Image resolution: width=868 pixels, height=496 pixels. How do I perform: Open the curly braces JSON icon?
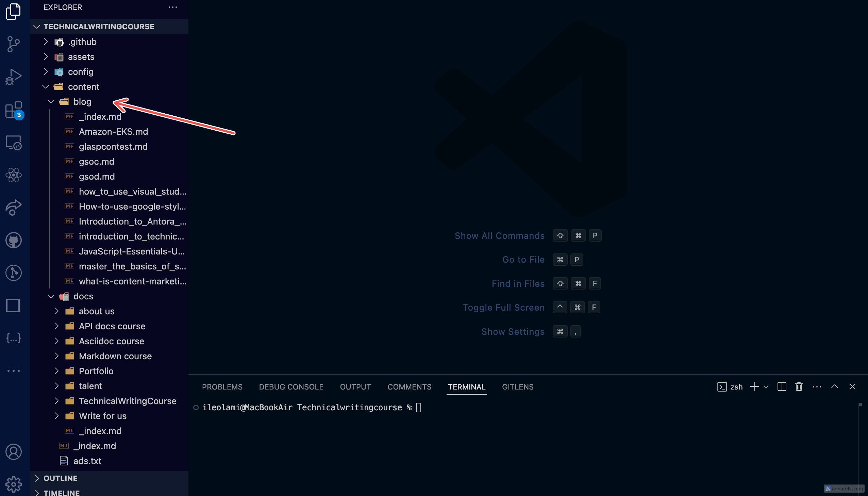click(x=13, y=338)
